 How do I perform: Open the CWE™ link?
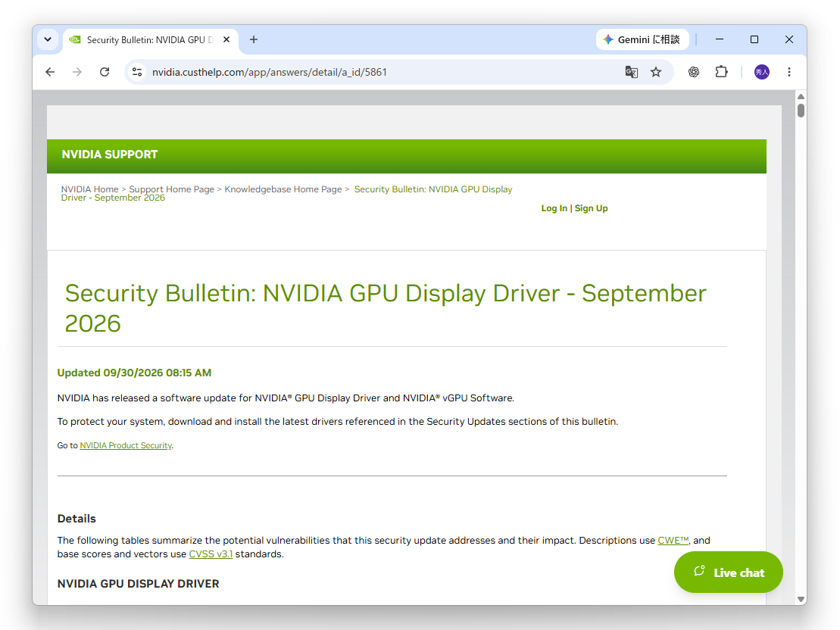[x=673, y=540]
